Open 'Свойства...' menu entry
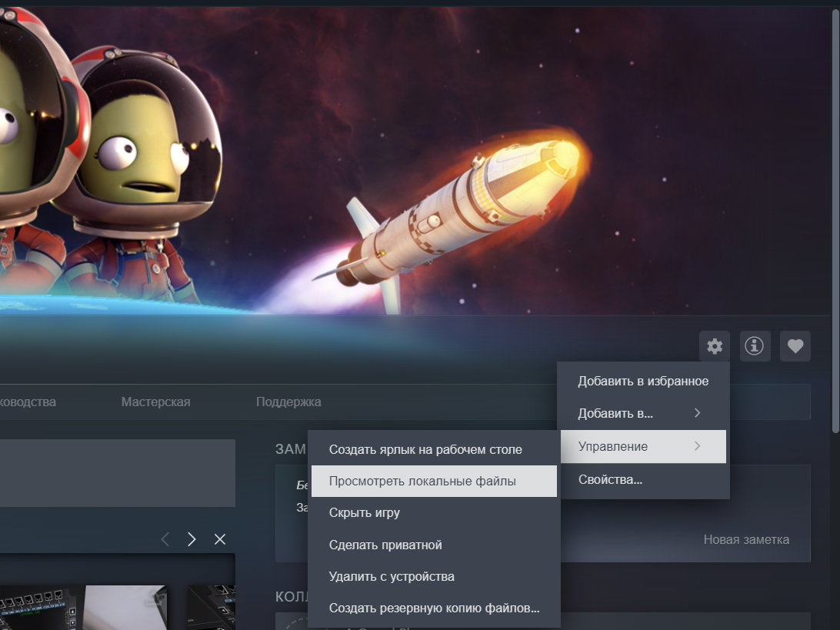This screenshot has width=840, height=630. [643, 479]
